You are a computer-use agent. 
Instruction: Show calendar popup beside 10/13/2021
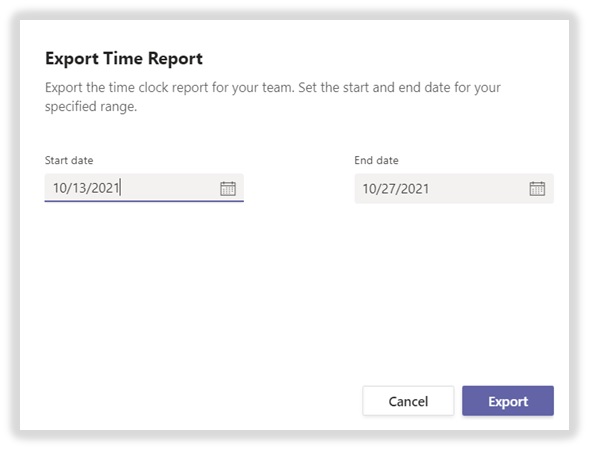pyautogui.click(x=228, y=188)
